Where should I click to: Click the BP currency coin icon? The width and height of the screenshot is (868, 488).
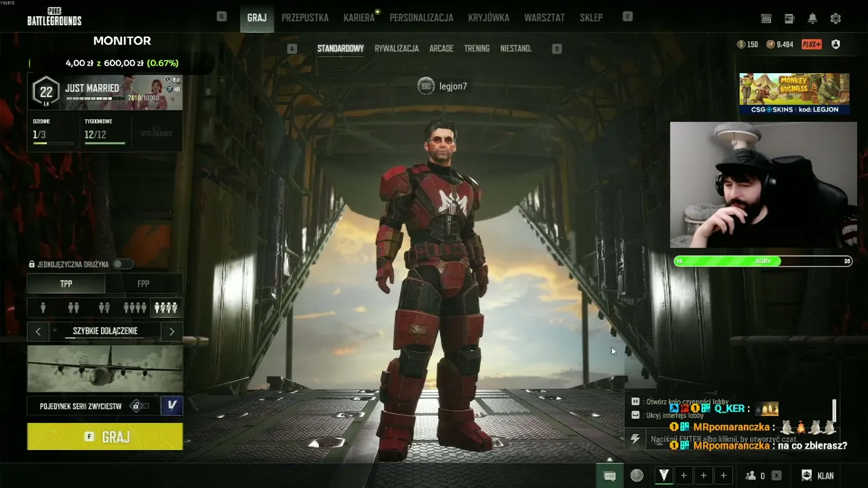click(770, 44)
